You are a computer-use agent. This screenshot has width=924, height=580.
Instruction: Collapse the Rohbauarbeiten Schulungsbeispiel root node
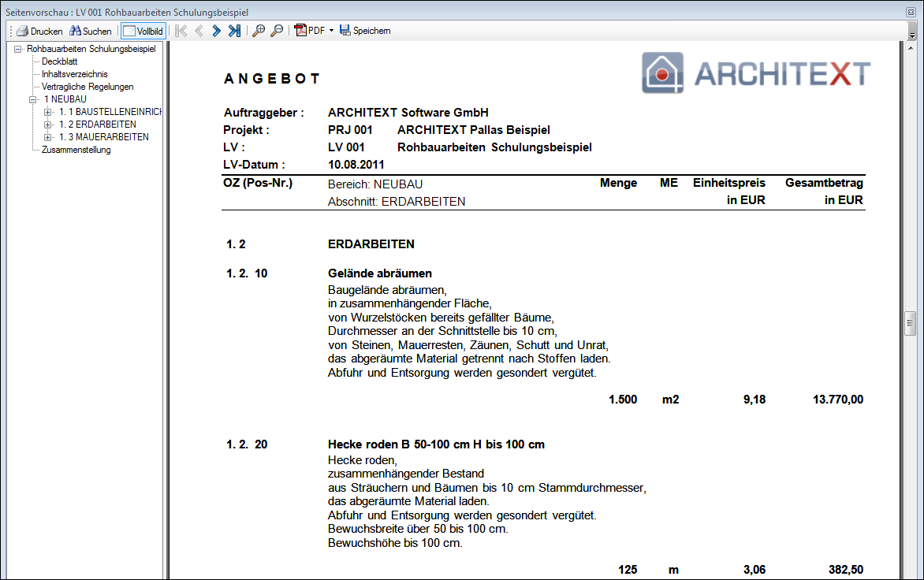pyautogui.click(x=17, y=49)
